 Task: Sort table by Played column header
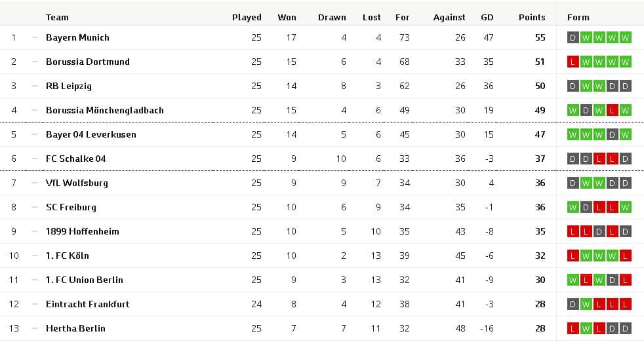click(x=247, y=17)
